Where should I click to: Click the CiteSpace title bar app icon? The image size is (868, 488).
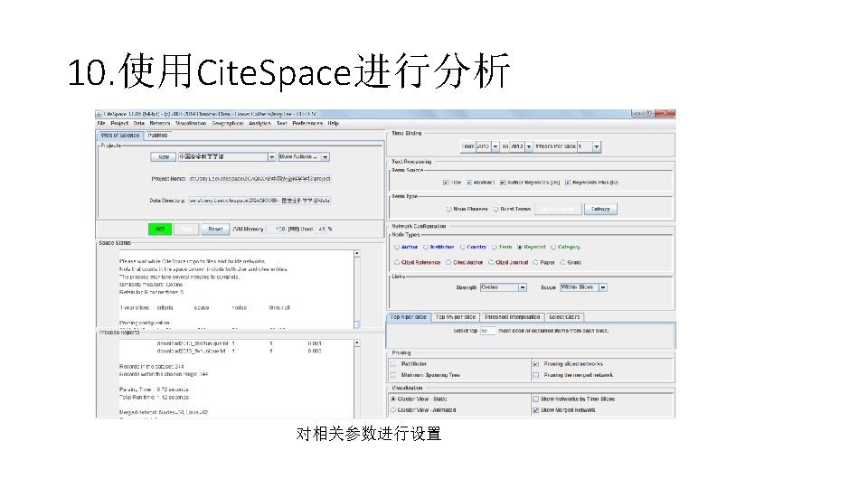click(x=99, y=114)
